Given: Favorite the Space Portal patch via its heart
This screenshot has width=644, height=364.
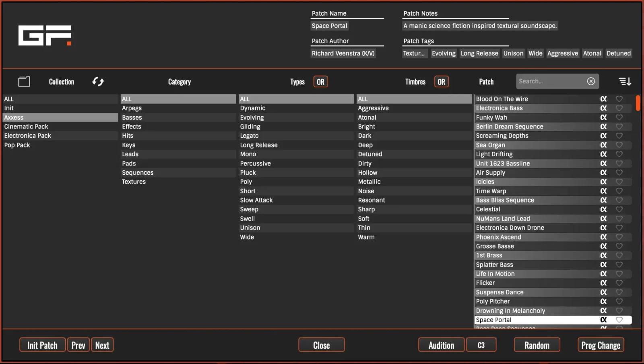Looking at the screenshot, I should click(619, 319).
